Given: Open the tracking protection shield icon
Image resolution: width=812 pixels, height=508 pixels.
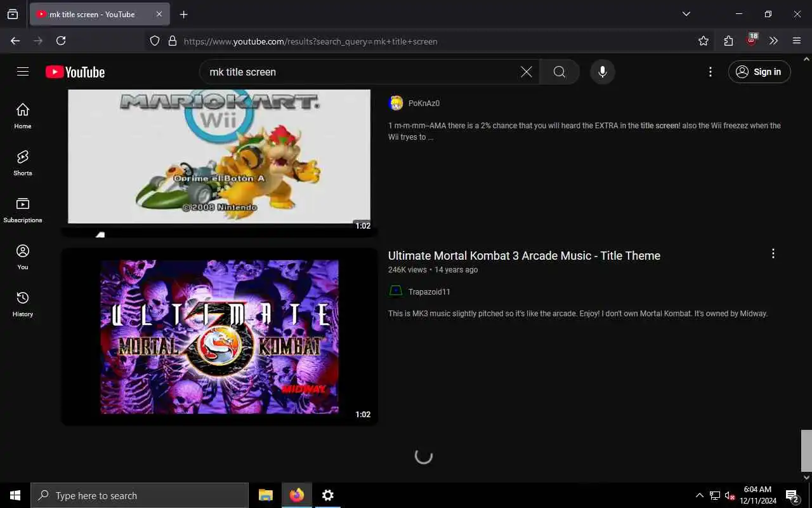Looking at the screenshot, I should coord(155,41).
